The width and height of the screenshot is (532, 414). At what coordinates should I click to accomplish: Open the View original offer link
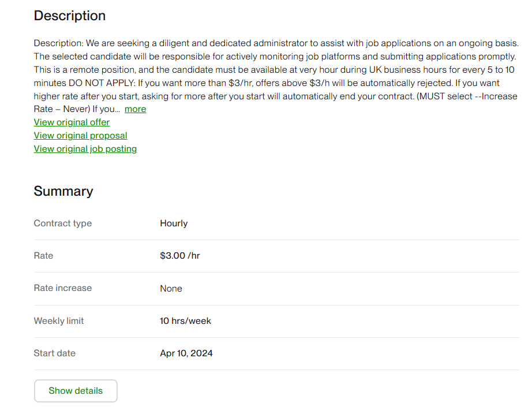click(72, 122)
